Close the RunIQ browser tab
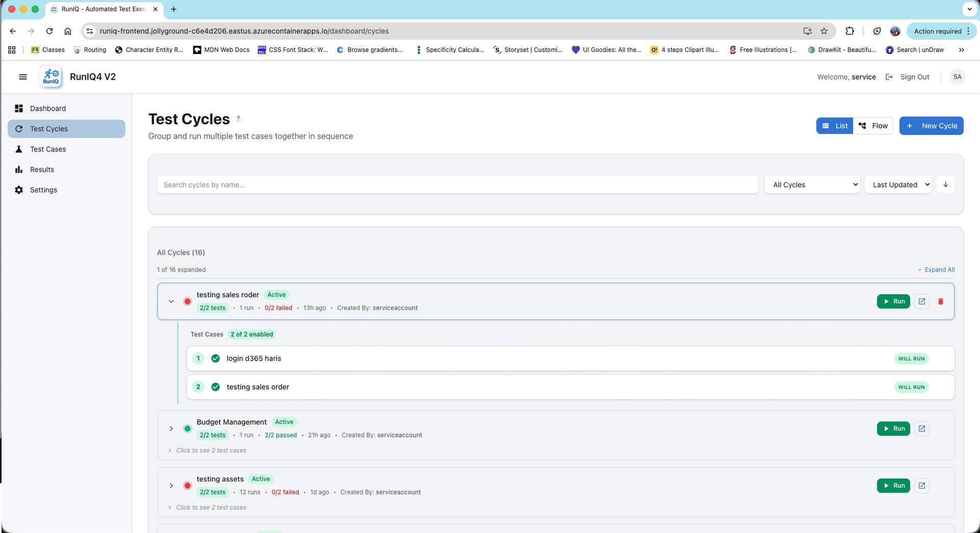980x533 pixels. pos(155,9)
